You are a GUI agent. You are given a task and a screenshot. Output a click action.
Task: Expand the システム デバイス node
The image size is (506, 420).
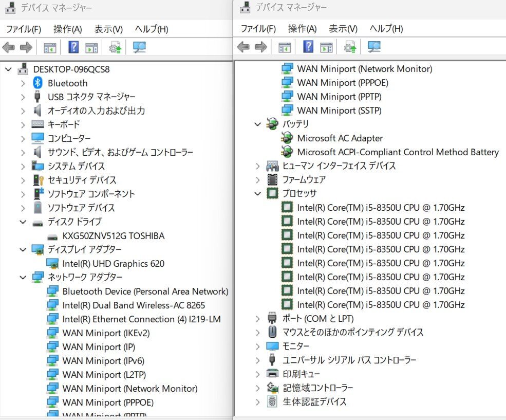(x=23, y=166)
